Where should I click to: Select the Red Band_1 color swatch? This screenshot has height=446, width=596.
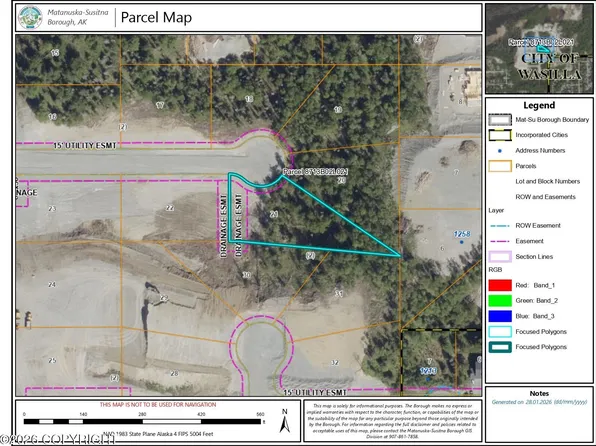coord(500,285)
